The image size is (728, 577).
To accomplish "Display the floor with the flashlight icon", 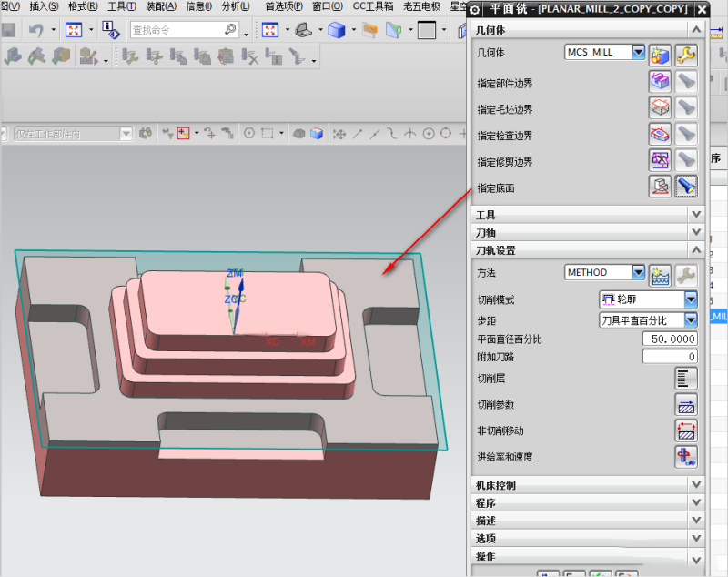I will (x=686, y=187).
